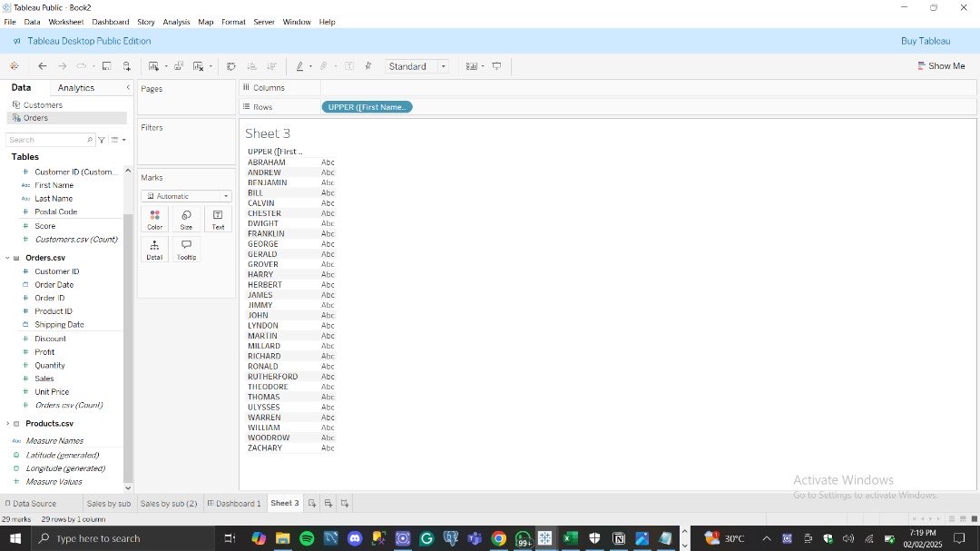980x551 pixels.
Task: Click the Clear Sheet toolbar icon
Action: tap(198, 65)
